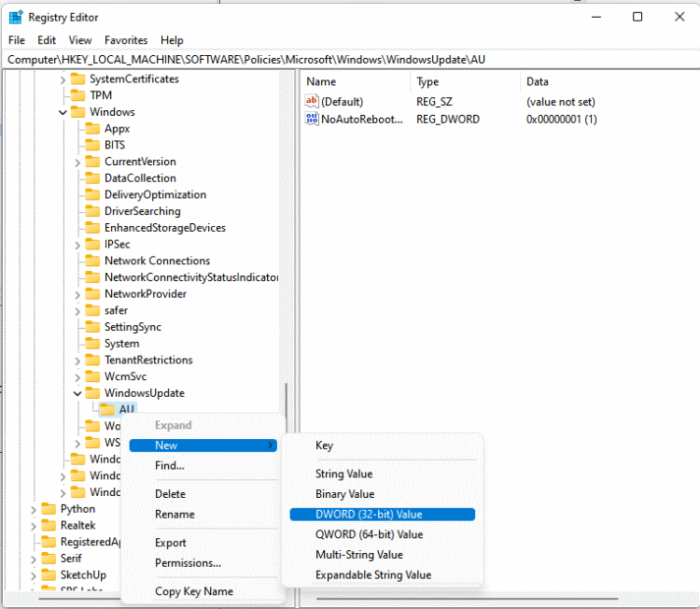Screen dimensions: 700x609
Task: Choose DWORD (32-bit) Value from submenu
Action: coord(382,515)
